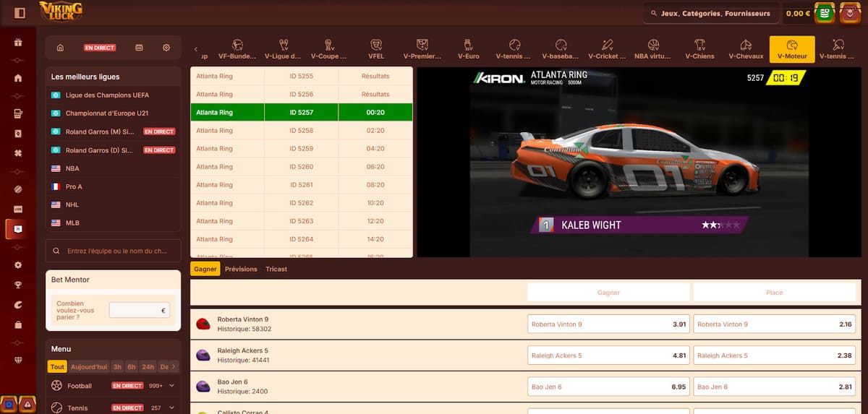Open the sports ball sidebar icon
868x414 pixels.
18,189
